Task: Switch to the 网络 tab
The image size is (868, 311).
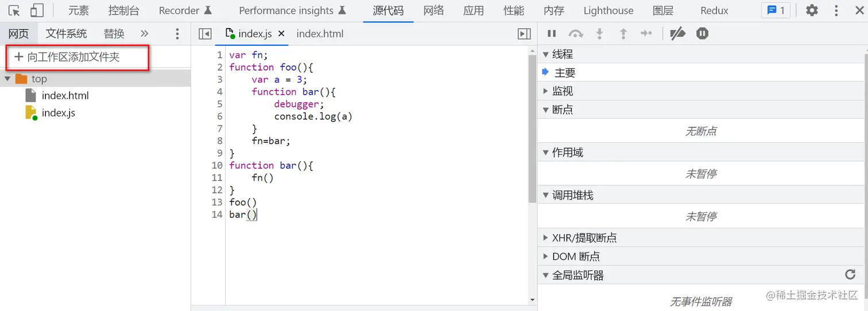Action: tap(433, 10)
